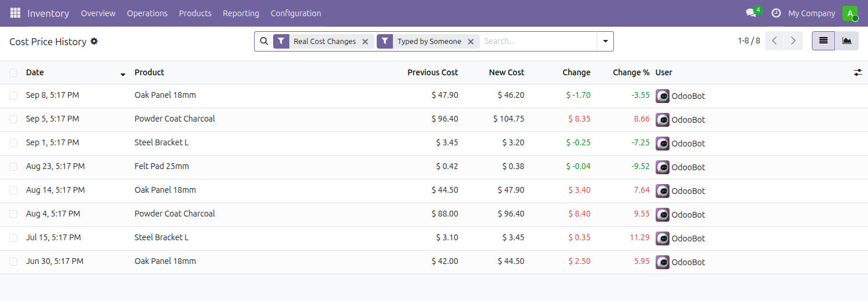Image resolution: width=868 pixels, height=301 pixels.
Task: Switch to graph view
Action: coord(847,41)
